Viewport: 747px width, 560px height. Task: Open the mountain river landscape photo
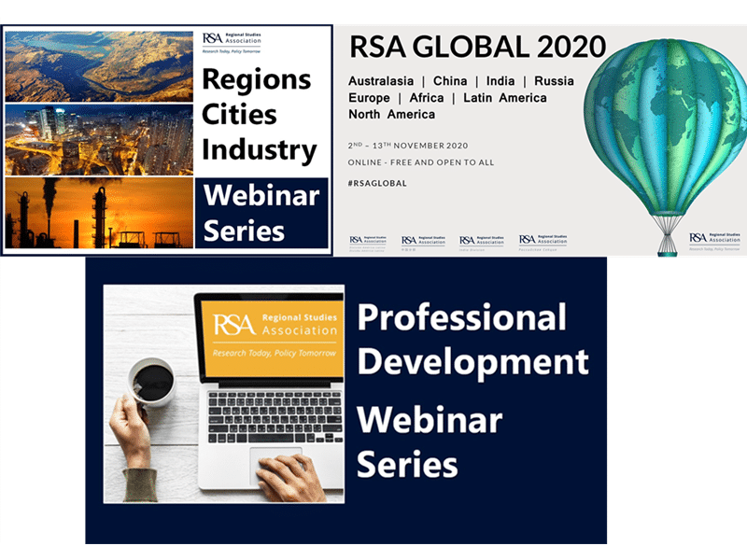pos(99,66)
